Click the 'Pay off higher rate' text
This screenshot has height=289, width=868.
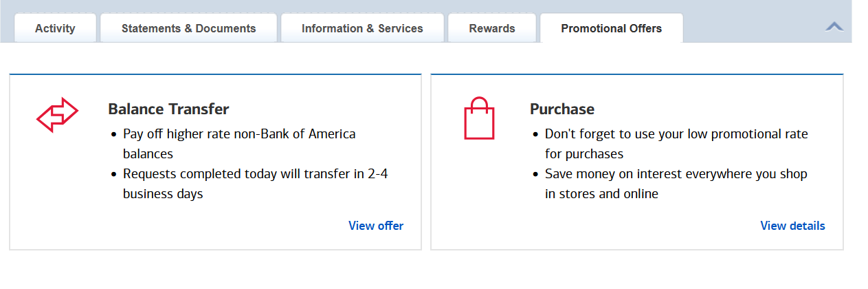pos(239,134)
